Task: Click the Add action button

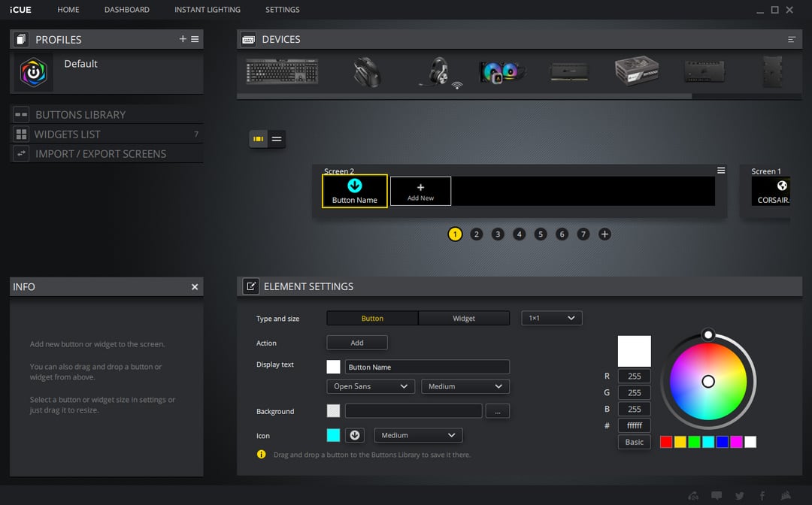Action: [356, 342]
